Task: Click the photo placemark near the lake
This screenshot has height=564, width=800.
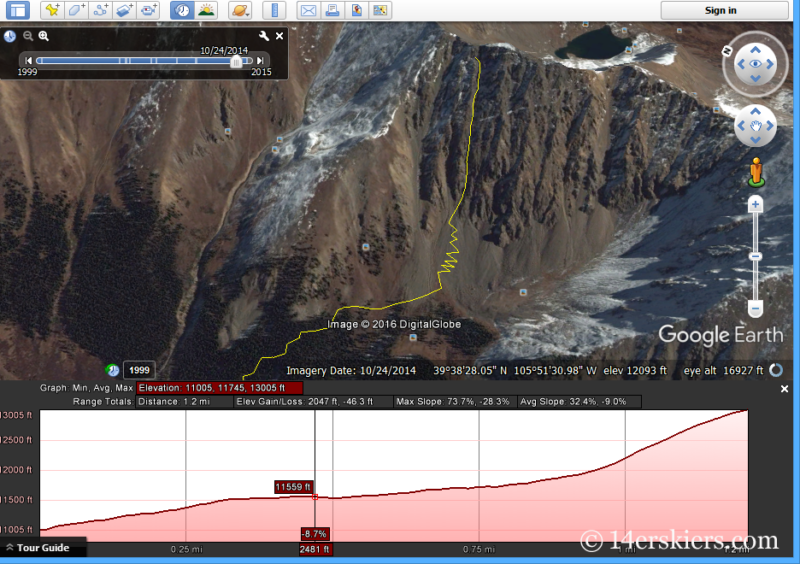Action: point(629,50)
